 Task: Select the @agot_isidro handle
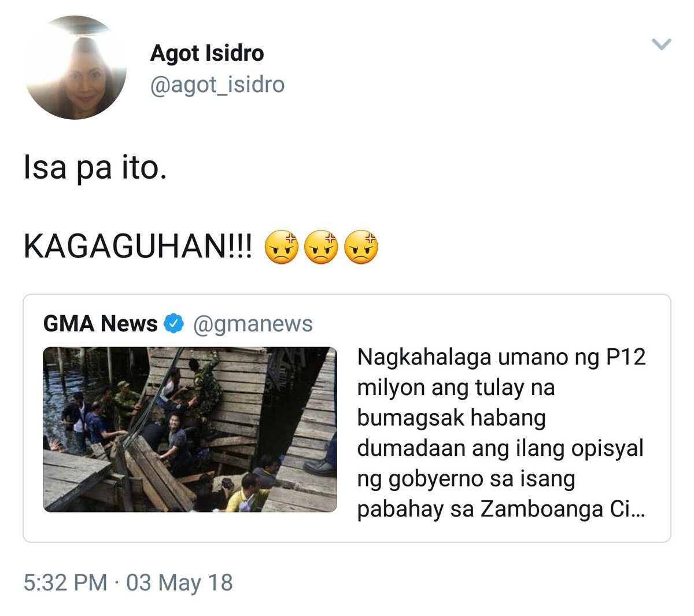click(217, 85)
